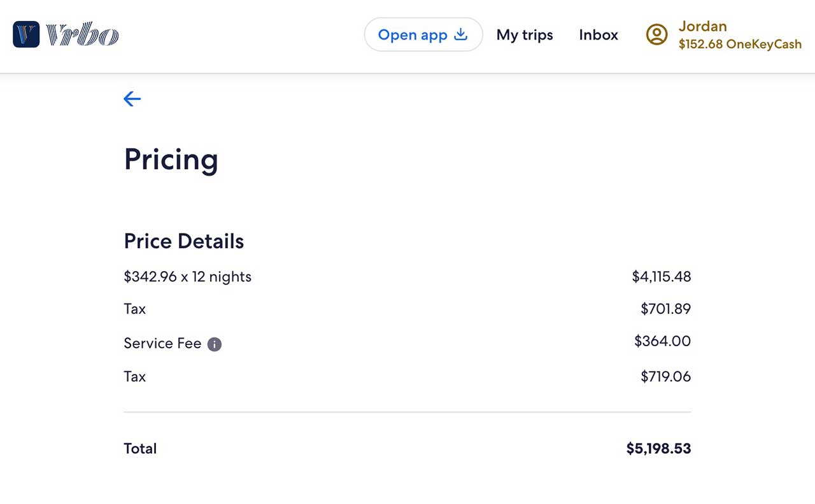Click the $719.06 tax amount

click(x=665, y=377)
